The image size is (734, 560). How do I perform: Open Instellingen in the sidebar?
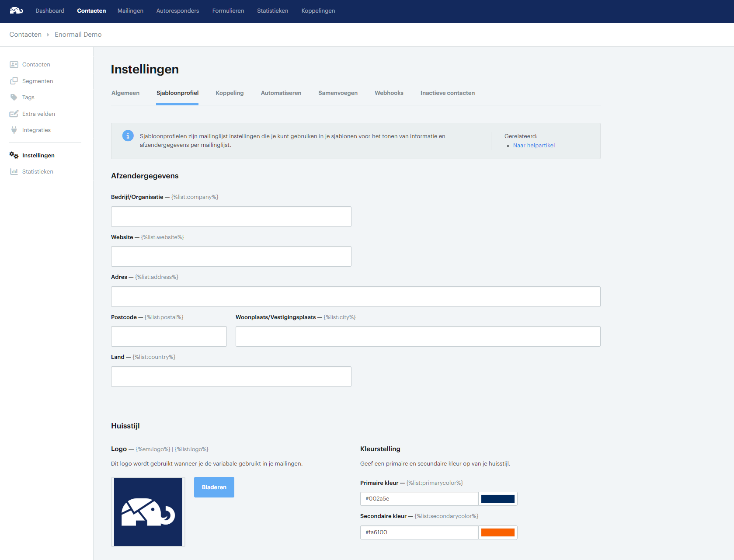coord(38,155)
